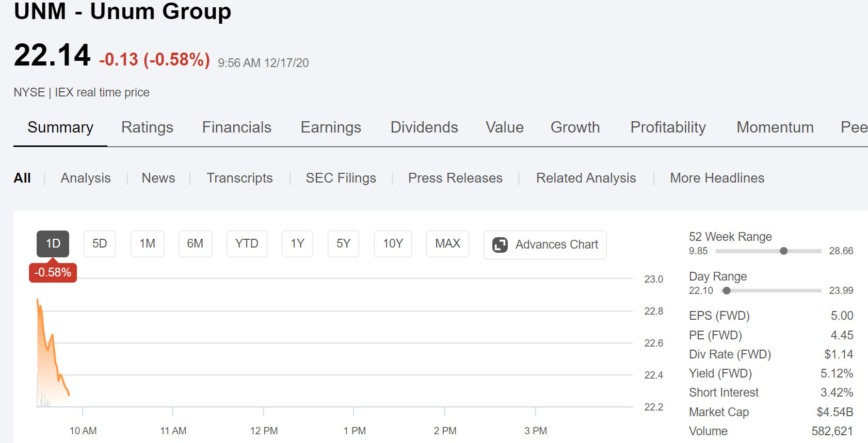The width and height of the screenshot is (868, 443).
Task: Switch chart to 5D range
Action: pos(100,243)
